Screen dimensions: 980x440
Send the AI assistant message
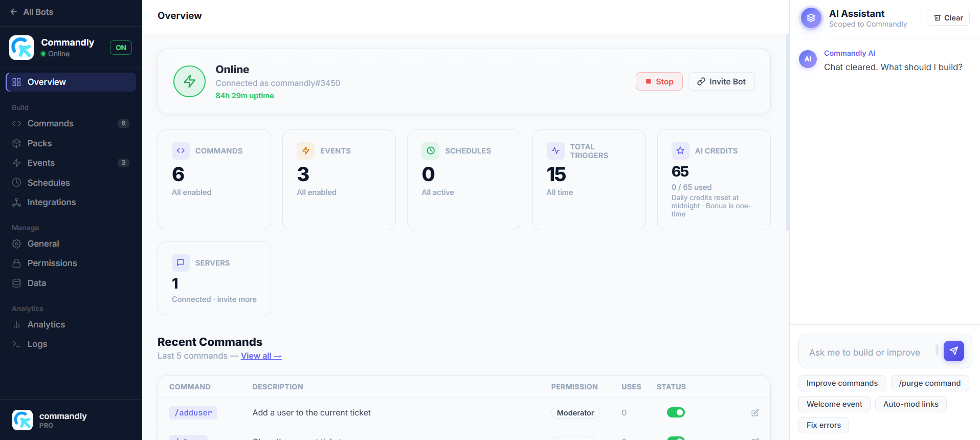click(954, 351)
